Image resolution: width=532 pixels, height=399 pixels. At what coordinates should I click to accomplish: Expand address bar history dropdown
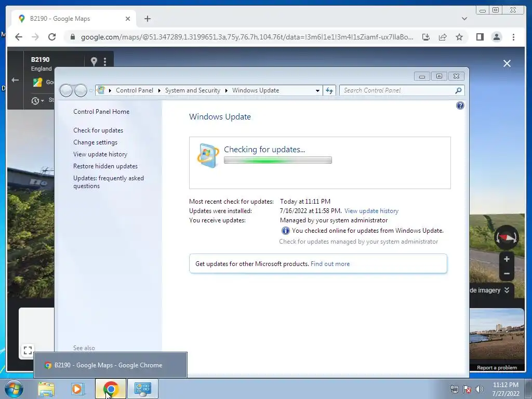[x=317, y=90]
